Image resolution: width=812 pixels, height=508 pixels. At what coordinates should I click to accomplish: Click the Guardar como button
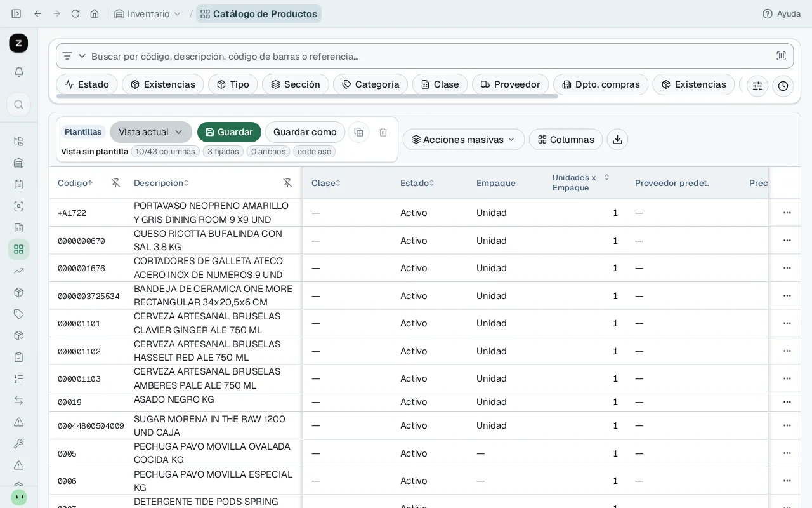coord(305,132)
